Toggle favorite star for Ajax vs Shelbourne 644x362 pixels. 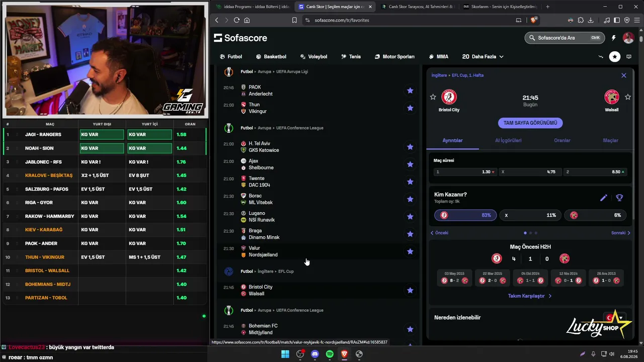coord(410,164)
